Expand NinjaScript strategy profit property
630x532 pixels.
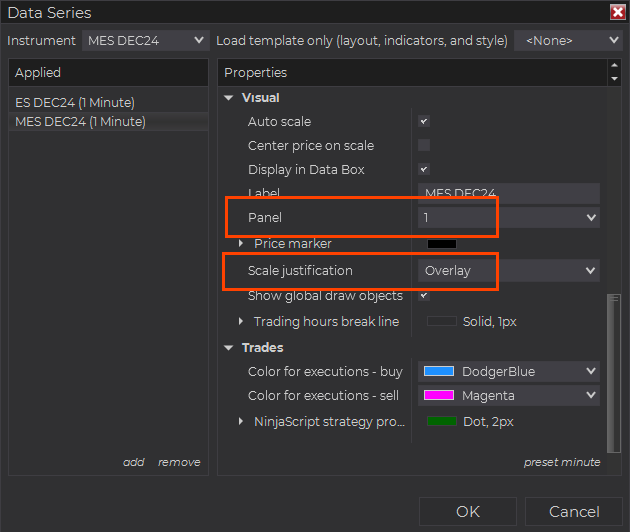[241, 422]
